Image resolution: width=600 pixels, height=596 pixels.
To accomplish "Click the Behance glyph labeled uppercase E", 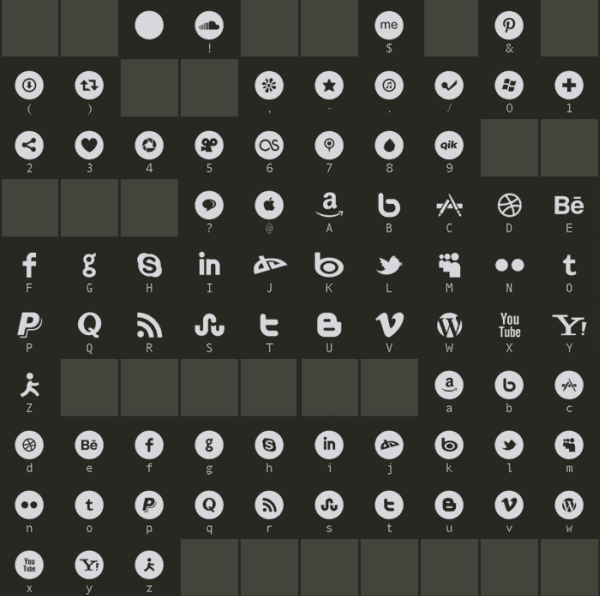I will click(x=569, y=205).
